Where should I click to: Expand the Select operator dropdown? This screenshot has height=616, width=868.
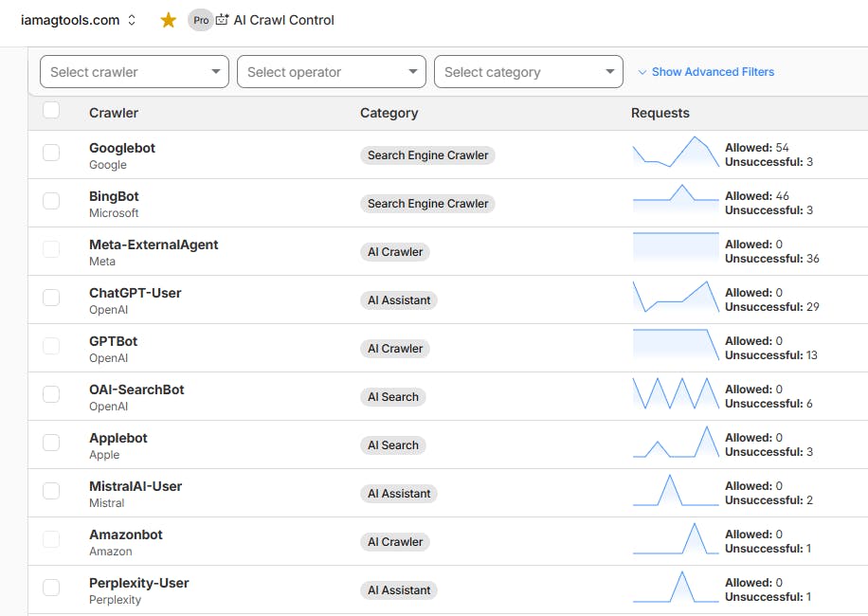pos(332,72)
